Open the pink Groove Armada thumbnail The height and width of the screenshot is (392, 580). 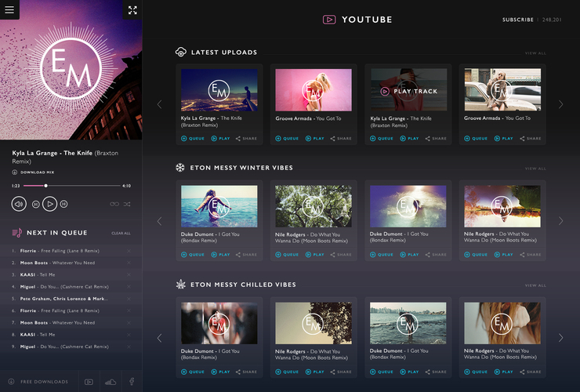tap(314, 90)
